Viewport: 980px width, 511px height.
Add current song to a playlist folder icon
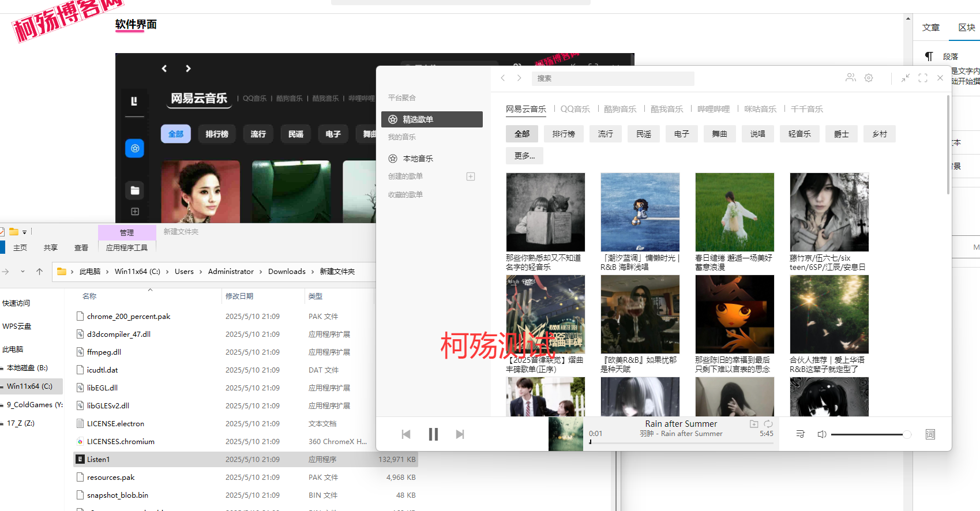point(754,424)
